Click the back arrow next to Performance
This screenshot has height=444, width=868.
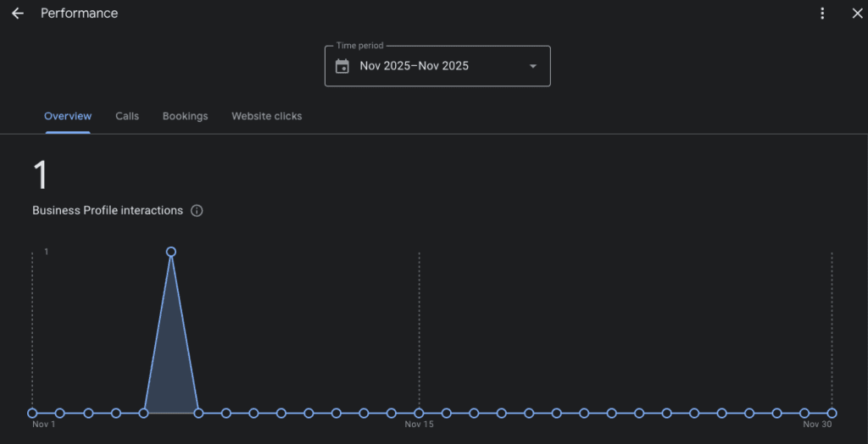click(17, 14)
